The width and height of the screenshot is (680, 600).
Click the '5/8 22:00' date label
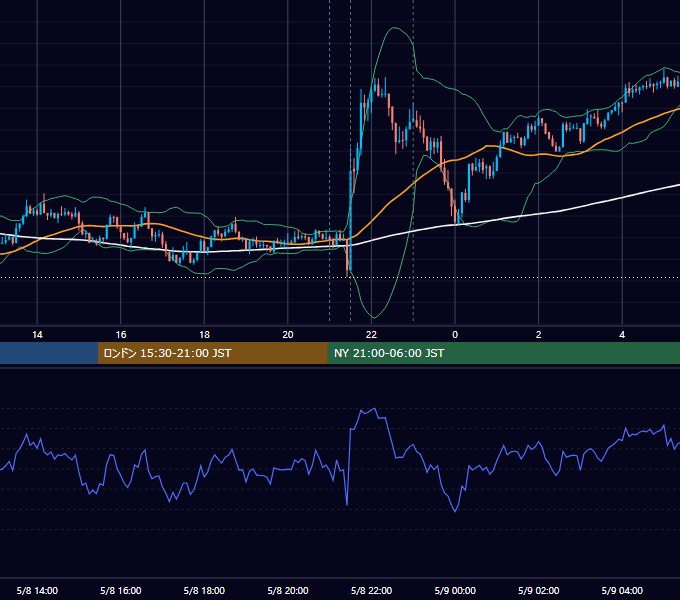click(x=371, y=590)
